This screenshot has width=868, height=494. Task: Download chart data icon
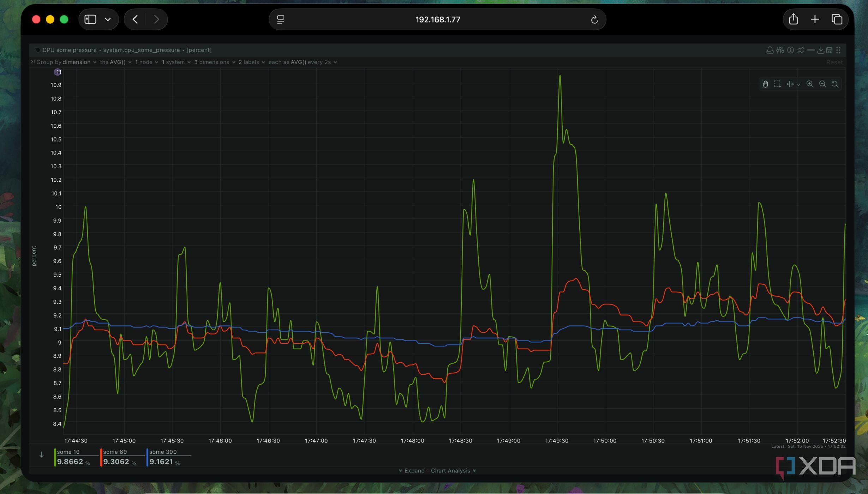(x=821, y=50)
